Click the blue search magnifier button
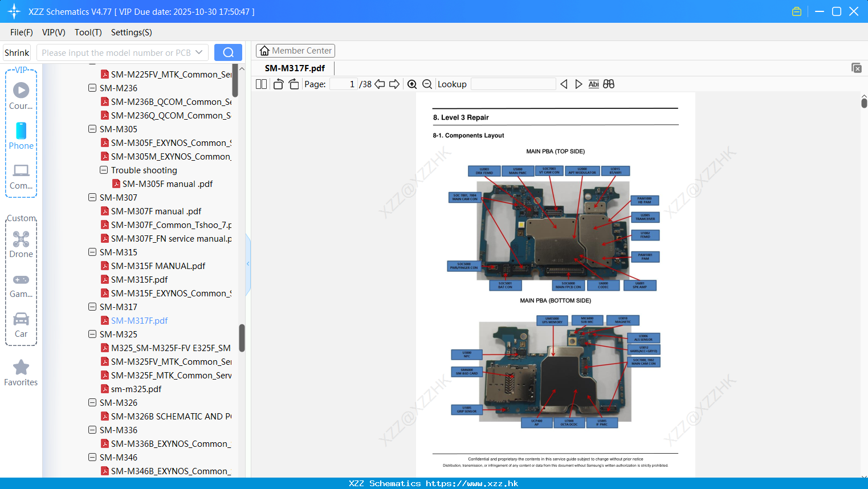868x489 pixels. [x=228, y=52]
